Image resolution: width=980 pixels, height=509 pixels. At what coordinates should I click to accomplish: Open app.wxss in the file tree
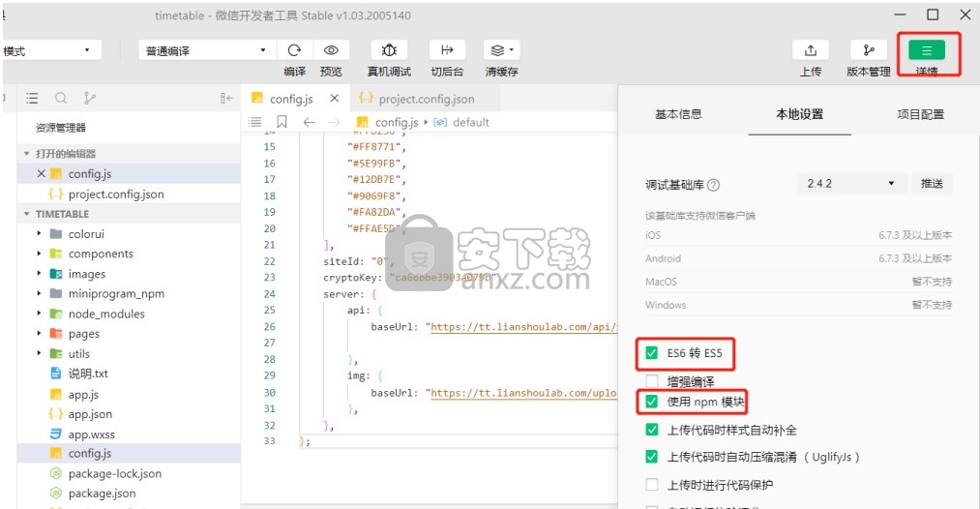click(91, 434)
